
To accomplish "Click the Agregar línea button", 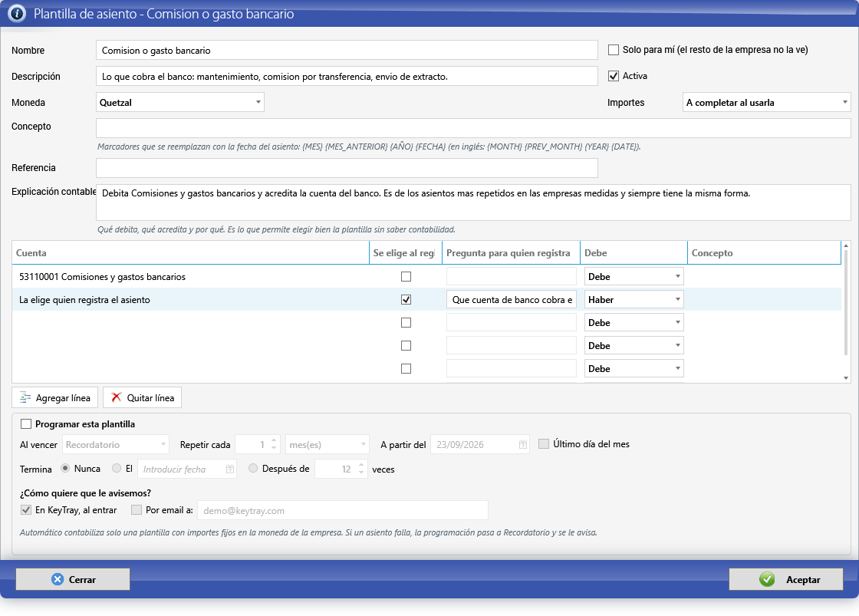I will tap(54, 398).
